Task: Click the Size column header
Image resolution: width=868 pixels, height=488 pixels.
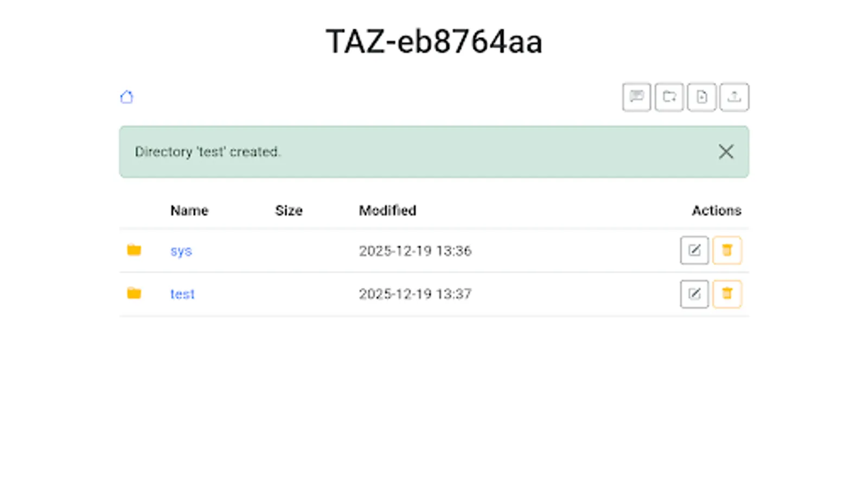Action: tap(288, 210)
